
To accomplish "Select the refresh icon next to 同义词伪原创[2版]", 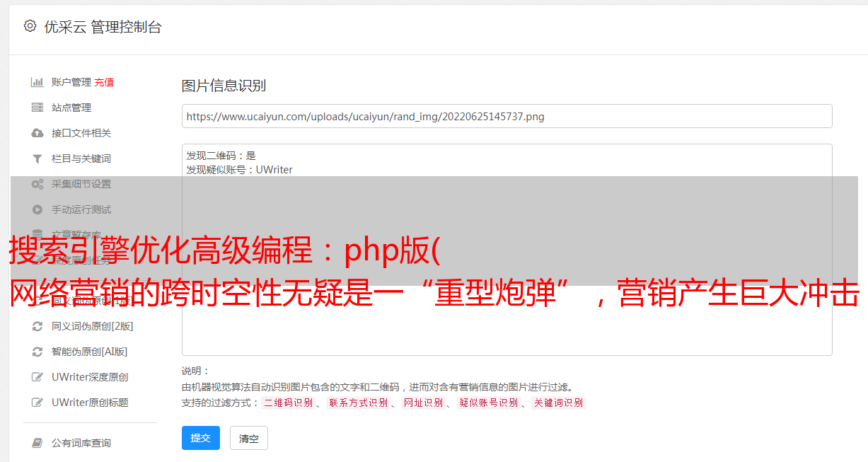I will pos(37,326).
